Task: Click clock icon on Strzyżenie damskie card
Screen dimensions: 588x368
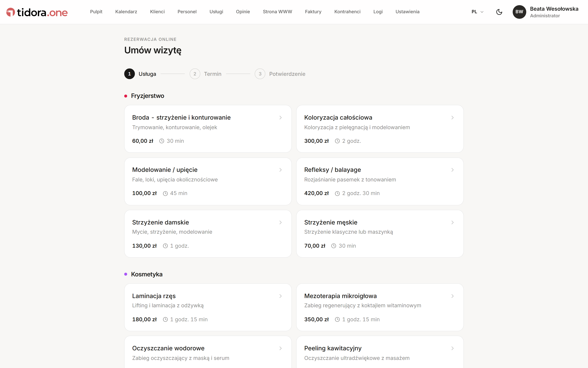Action: pos(165,246)
